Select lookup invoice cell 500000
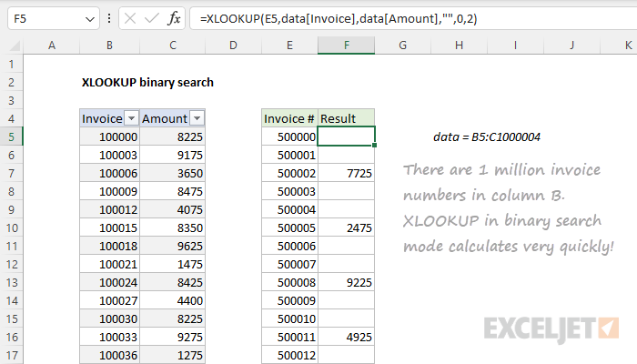The image size is (637, 364). (289, 136)
